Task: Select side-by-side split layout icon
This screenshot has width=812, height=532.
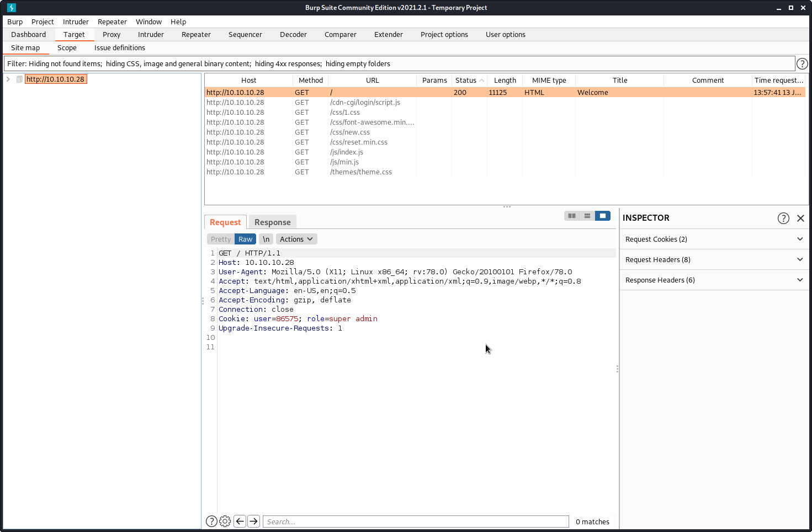Action: pyautogui.click(x=572, y=216)
